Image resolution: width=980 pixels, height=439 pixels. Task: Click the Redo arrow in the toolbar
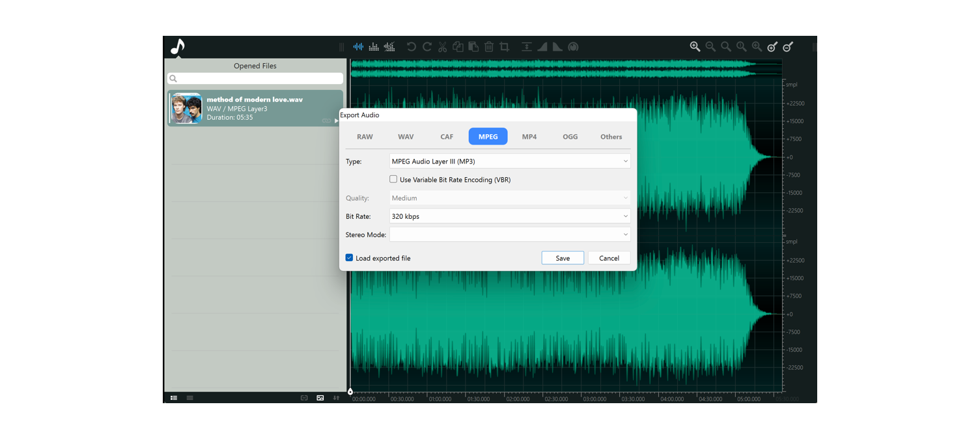tap(427, 46)
